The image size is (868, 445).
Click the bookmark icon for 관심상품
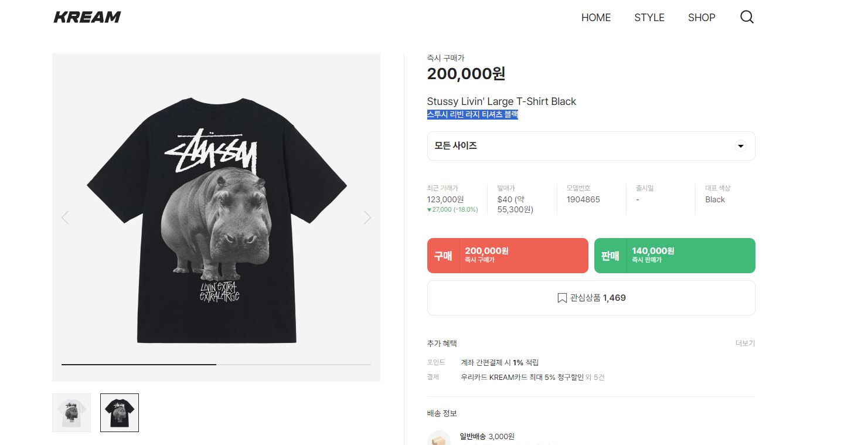click(x=561, y=298)
